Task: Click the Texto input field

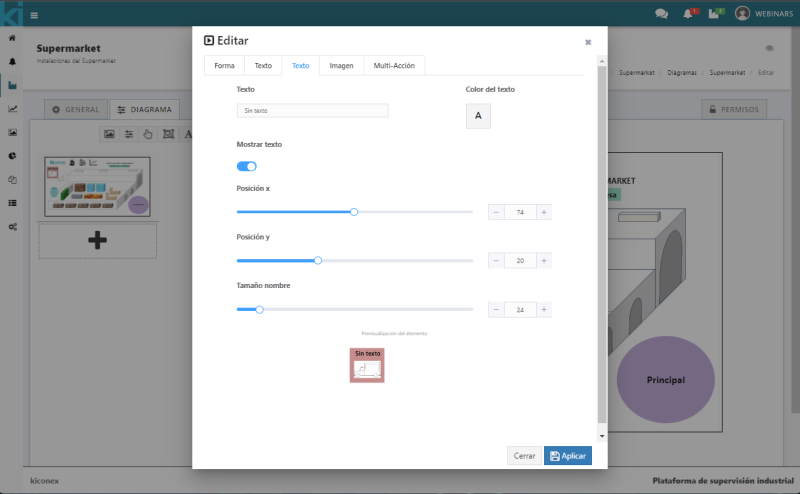Action: pyautogui.click(x=312, y=111)
